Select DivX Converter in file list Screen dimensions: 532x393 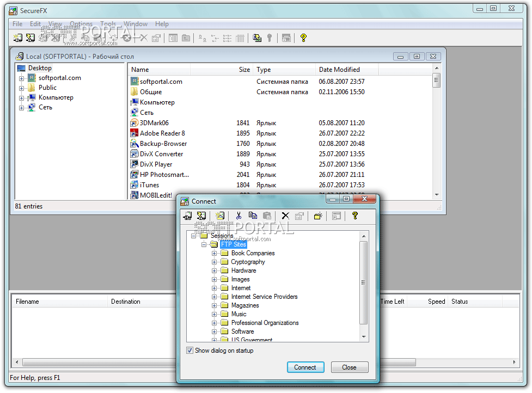(x=162, y=154)
